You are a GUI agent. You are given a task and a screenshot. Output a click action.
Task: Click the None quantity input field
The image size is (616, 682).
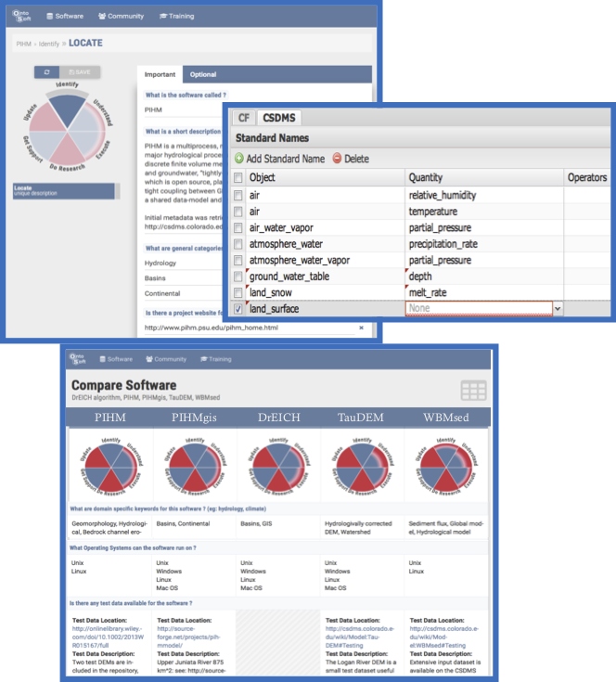click(x=479, y=308)
